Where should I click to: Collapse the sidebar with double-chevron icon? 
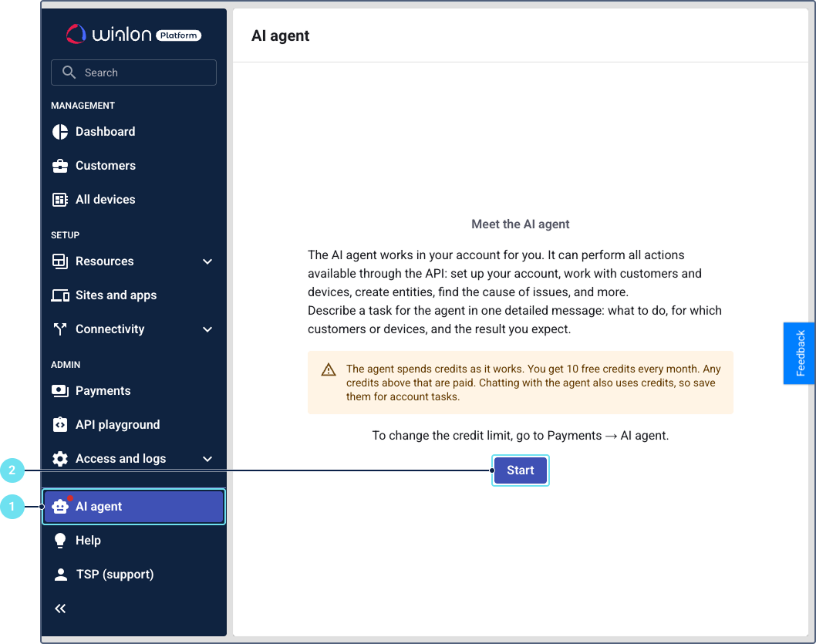[x=60, y=608]
